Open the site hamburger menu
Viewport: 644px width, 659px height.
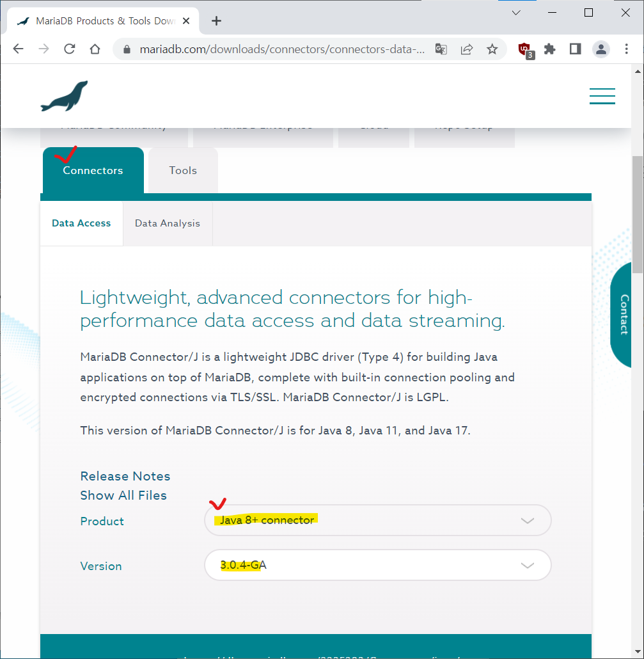pyautogui.click(x=602, y=96)
